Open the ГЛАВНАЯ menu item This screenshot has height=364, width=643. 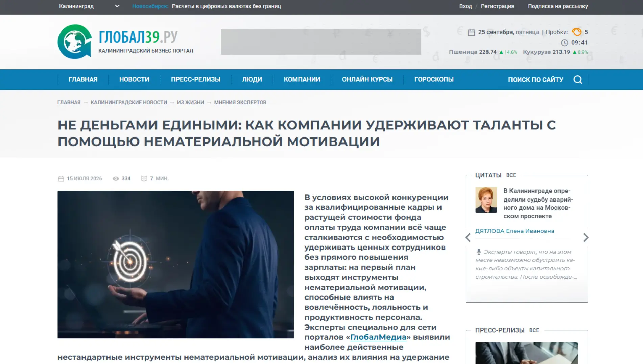[x=83, y=79]
